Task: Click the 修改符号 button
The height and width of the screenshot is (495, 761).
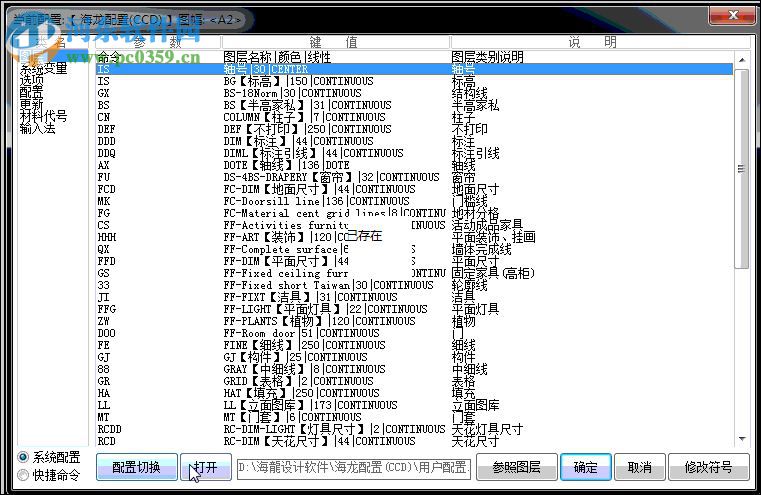Action: click(x=709, y=467)
